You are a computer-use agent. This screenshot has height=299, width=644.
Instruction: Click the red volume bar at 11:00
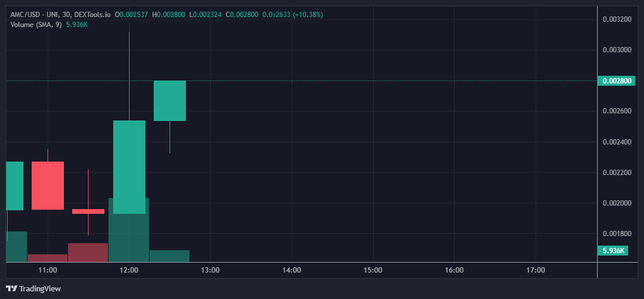(48, 258)
